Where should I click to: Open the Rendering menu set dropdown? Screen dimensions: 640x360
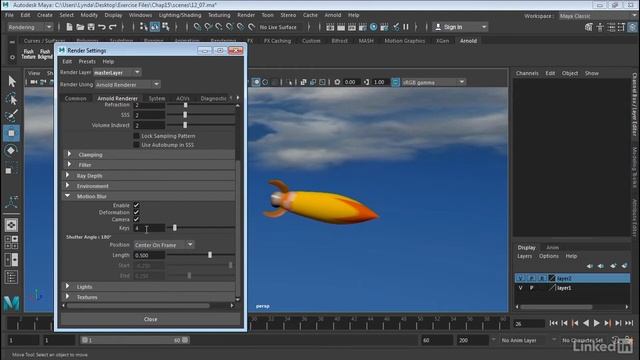point(30,27)
